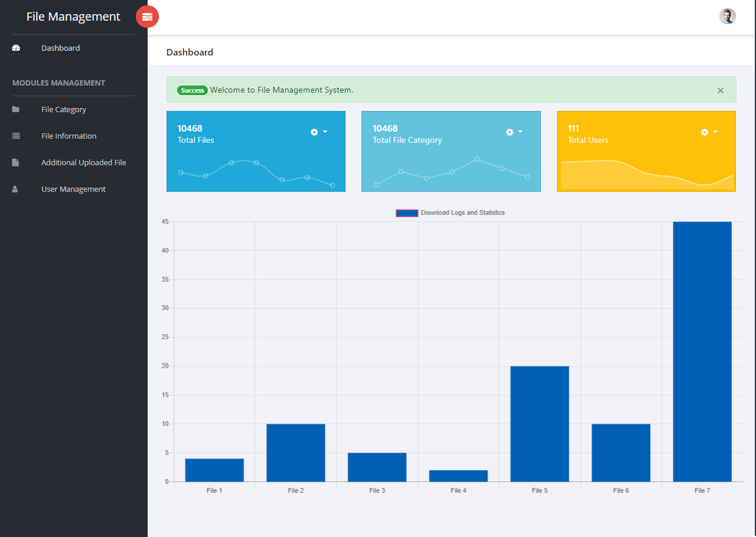Click the User Management person icon

coord(15,189)
